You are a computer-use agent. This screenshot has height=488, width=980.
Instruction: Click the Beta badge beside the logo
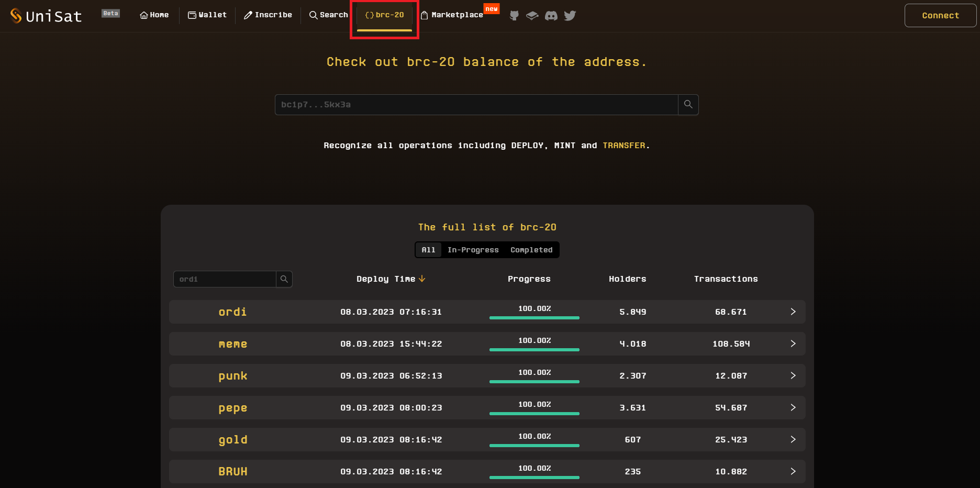(x=110, y=14)
